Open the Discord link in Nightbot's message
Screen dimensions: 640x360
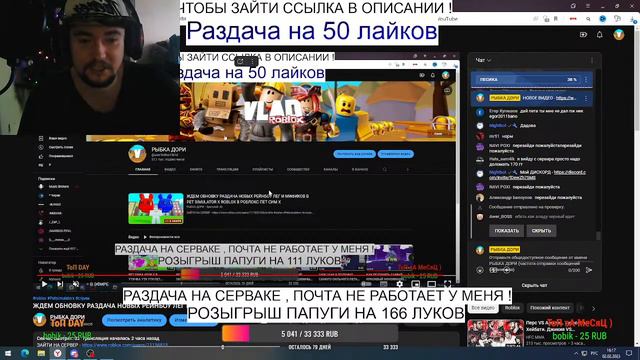click(x=537, y=175)
